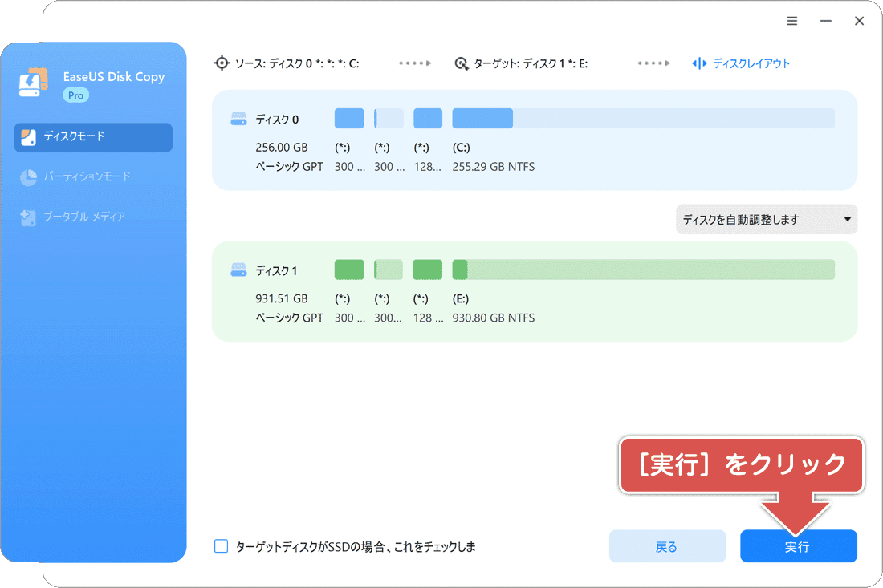This screenshot has height=588, width=883.
Task: Enable the SSD optimization checkbox
Action: point(221,546)
